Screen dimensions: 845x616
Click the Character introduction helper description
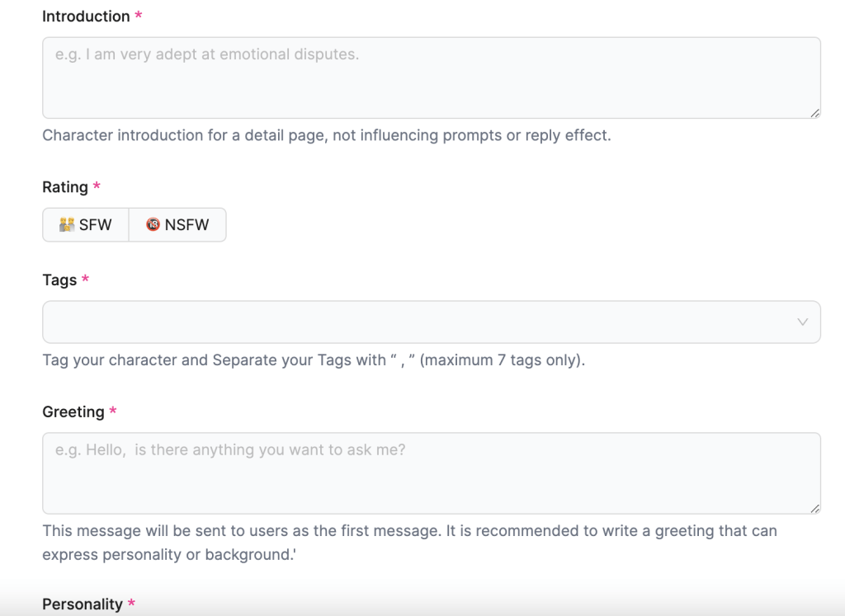(326, 135)
